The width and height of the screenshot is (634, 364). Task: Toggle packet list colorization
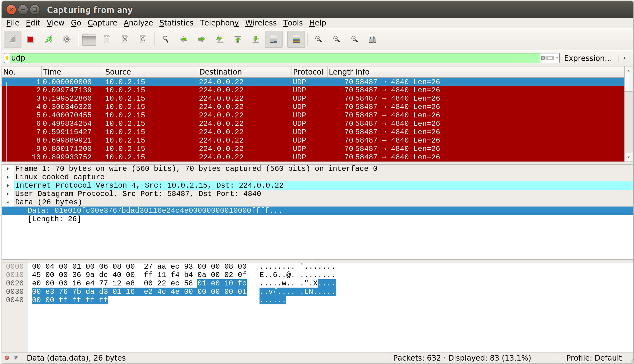pyautogui.click(x=296, y=39)
